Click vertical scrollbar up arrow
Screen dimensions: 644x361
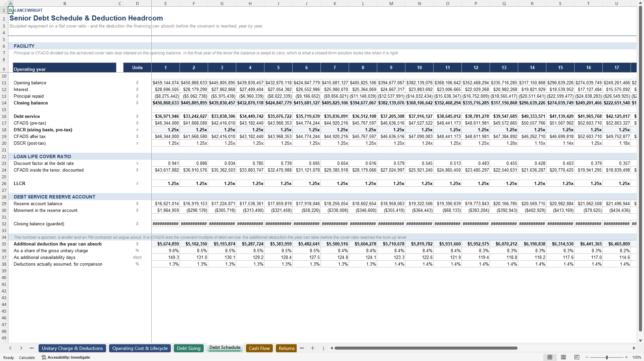640,3
